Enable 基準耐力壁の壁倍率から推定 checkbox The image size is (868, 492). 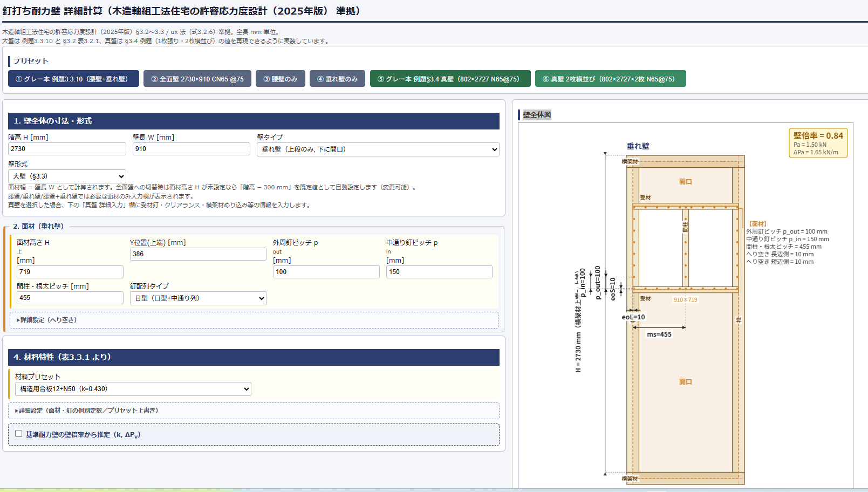click(x=19, y=434)
